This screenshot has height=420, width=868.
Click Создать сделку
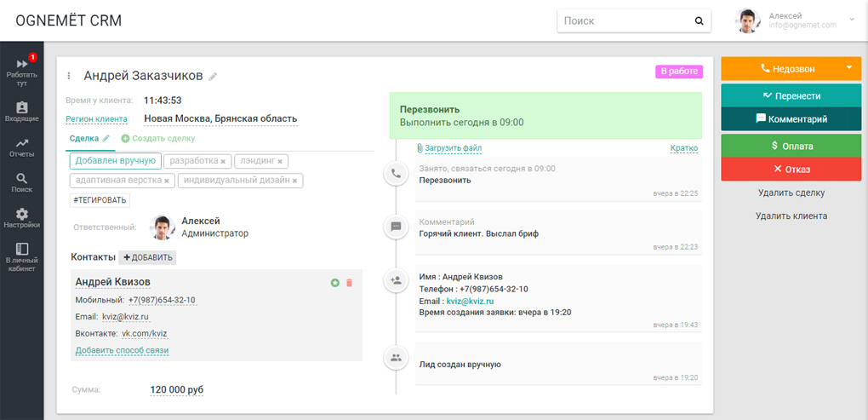[157, 139]
